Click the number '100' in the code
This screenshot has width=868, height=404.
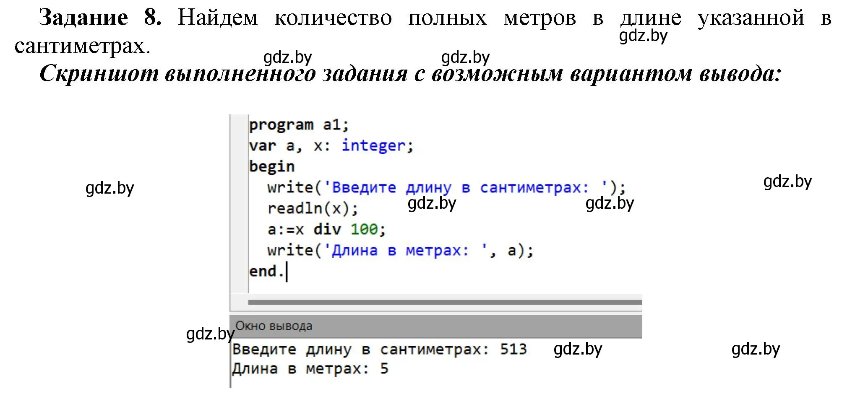point(364,229)
